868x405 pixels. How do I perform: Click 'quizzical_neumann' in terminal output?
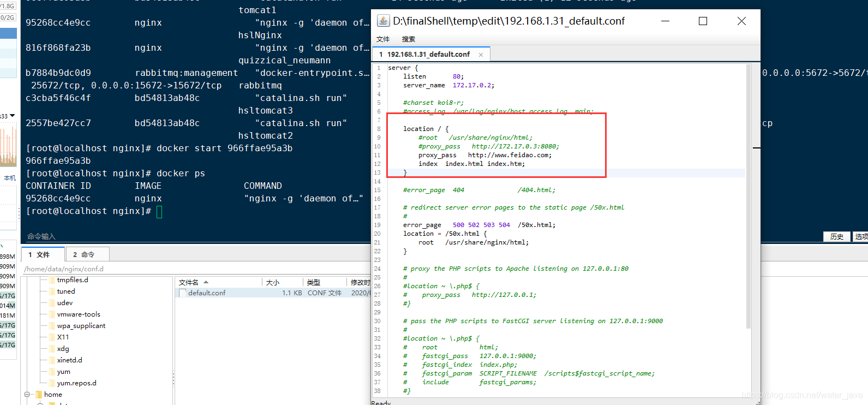(x=285, y=61)
